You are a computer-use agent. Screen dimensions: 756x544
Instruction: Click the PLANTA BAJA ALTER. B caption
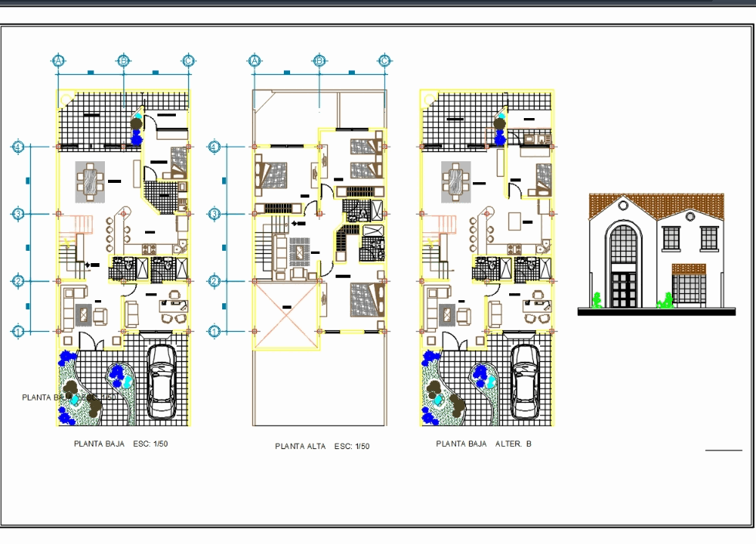[482, 444]
